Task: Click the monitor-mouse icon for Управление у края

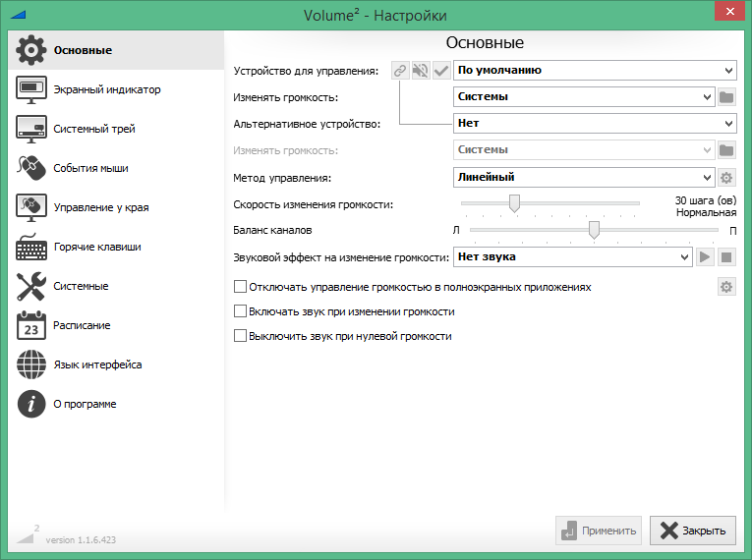Action: pyautogui.click(x=31, y=207)
